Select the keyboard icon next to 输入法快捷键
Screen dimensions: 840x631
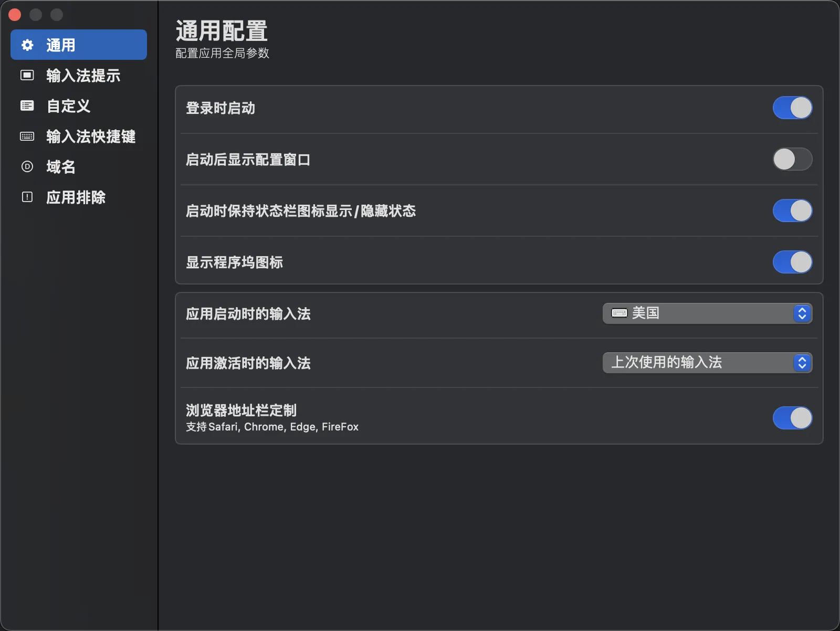27,136
